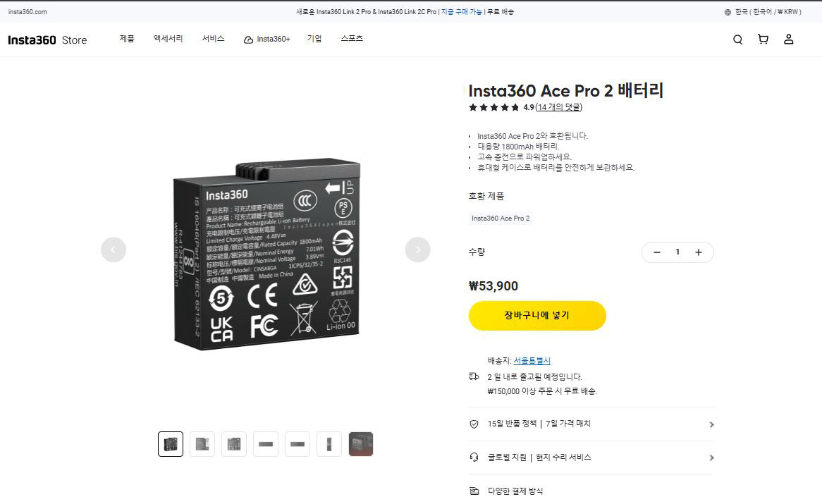Increase quantity with the plus stepper

(699, 252)
